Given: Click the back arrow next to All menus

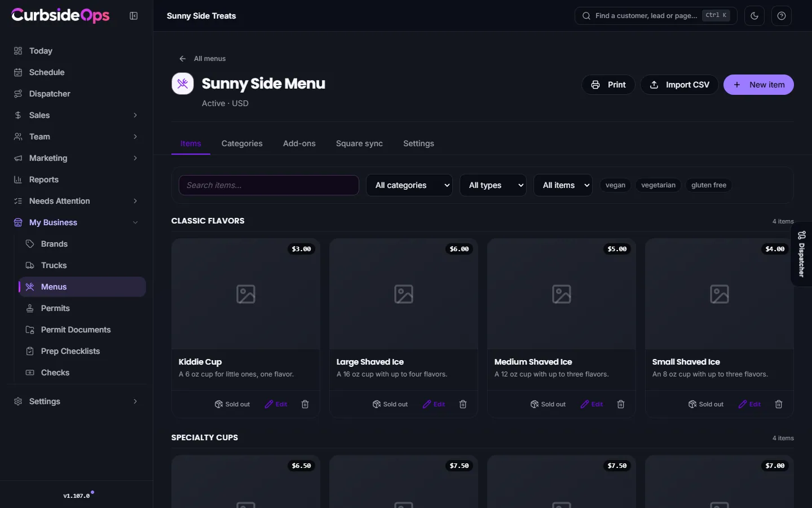Looking at the screenshot, I should (x=182, y=59).
